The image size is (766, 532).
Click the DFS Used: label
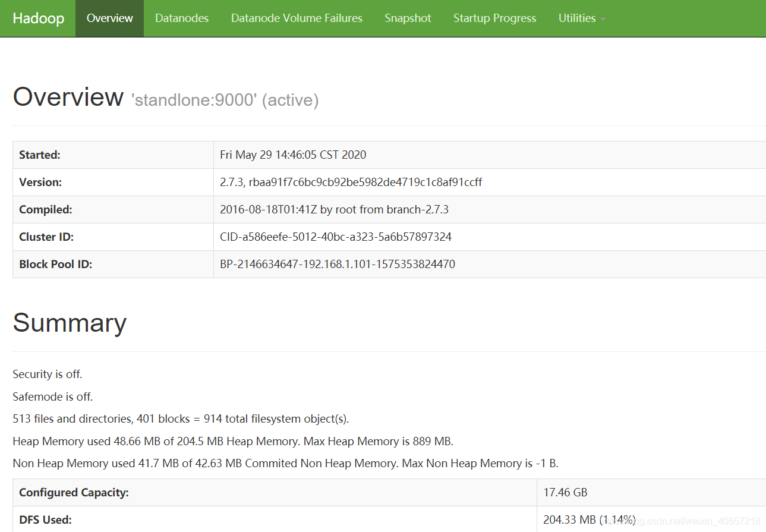tap(45, 520)
